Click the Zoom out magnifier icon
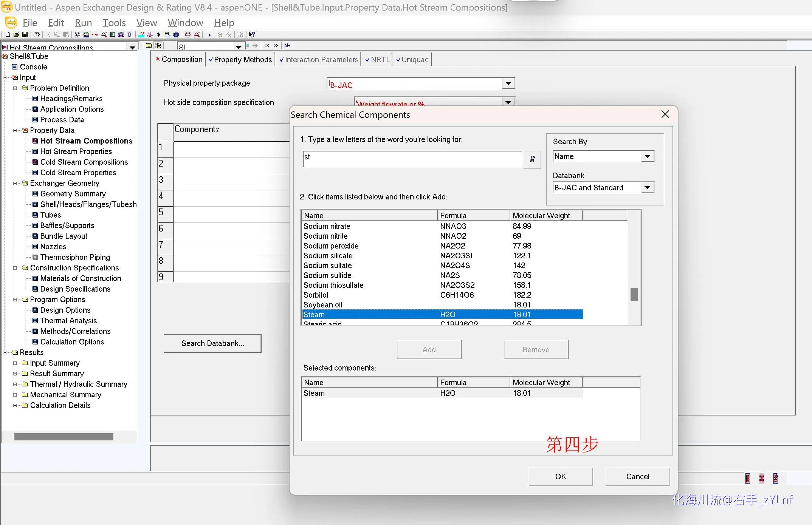This screenshot has height=525, width=812. 229,35
